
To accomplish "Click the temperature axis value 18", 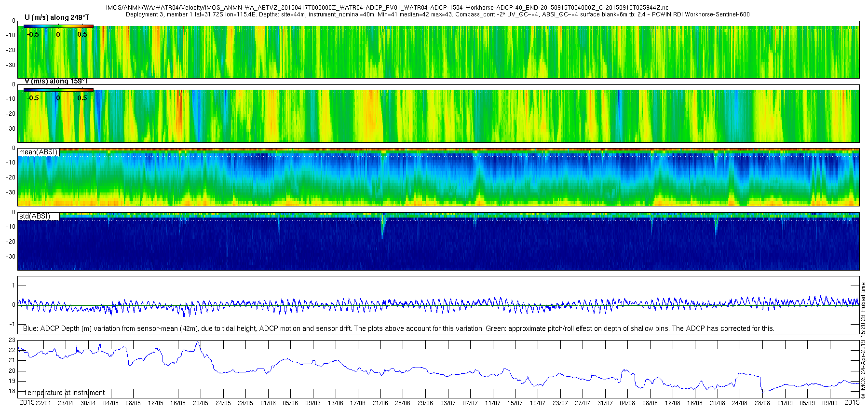I will 12,391.
